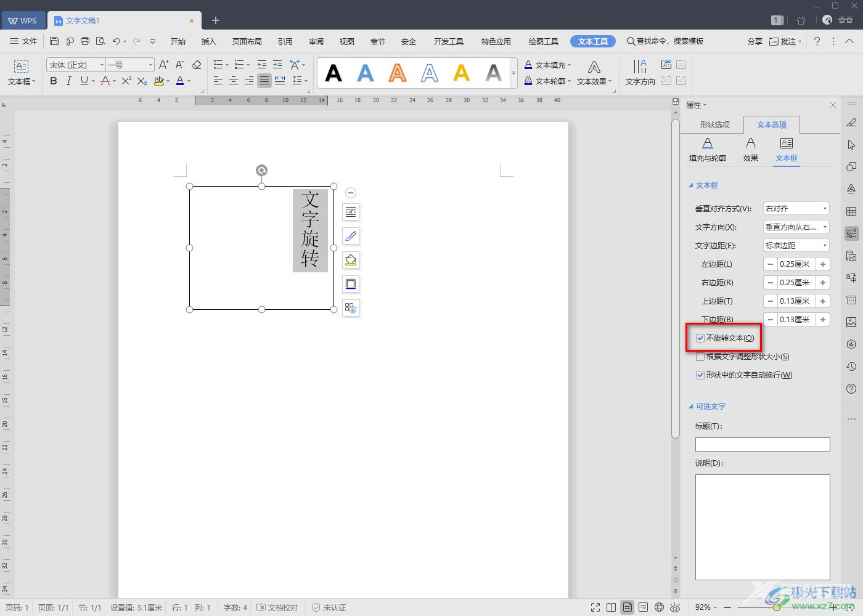The width and height of the screenshot is (863, 616).
Task: Decrease 右边距 with minus stepper
Action: [x=771, y=283]
